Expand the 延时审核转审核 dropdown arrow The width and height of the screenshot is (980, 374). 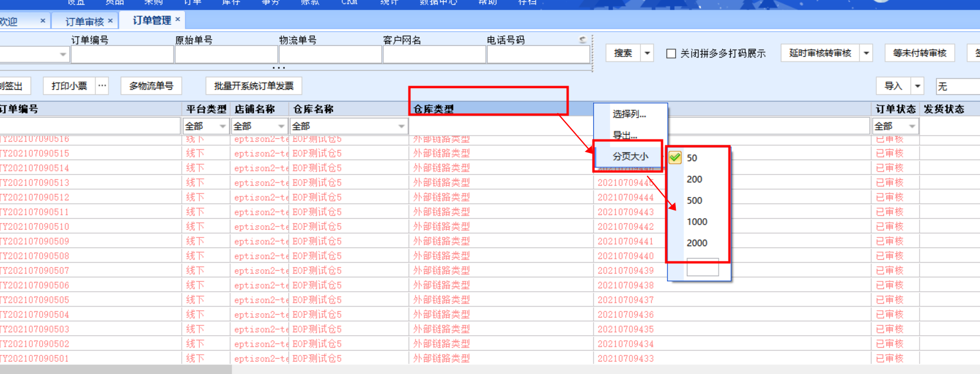coord(866,53)
